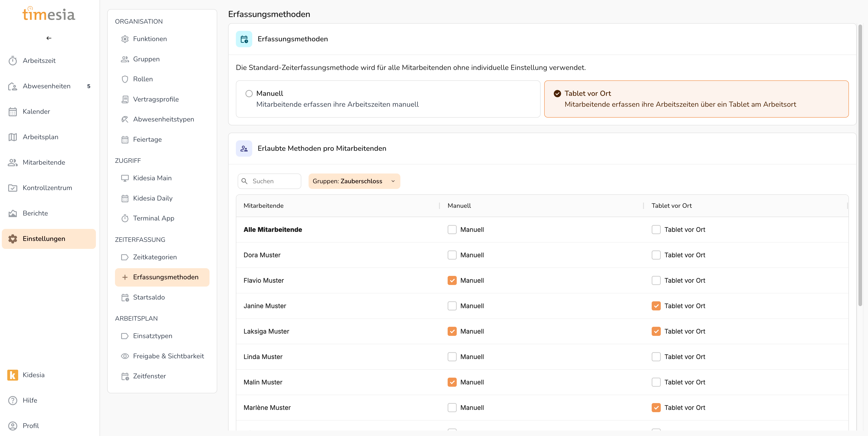Select the Manuell radio option

tap(249, 94)
